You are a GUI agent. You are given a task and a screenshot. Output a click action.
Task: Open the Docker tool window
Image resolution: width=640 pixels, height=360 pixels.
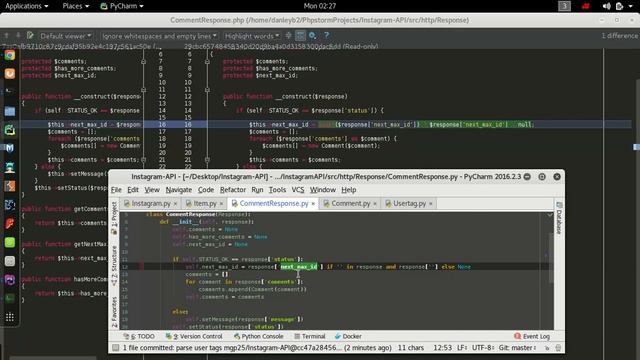[x=348, y=336]
